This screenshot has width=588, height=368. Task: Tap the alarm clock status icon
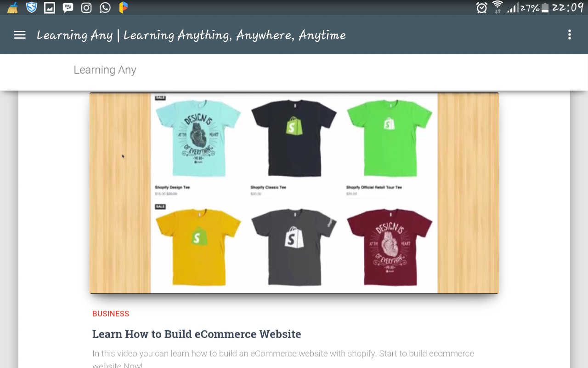click(481, 8)
